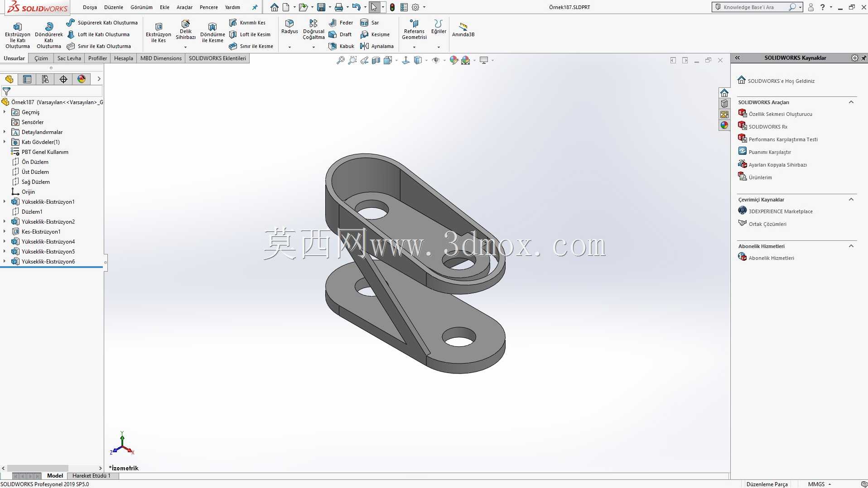Open the Delik Sihirbazı hole wizard
Viewport: 868px width, 488px height.
click(x=185, y=31)
